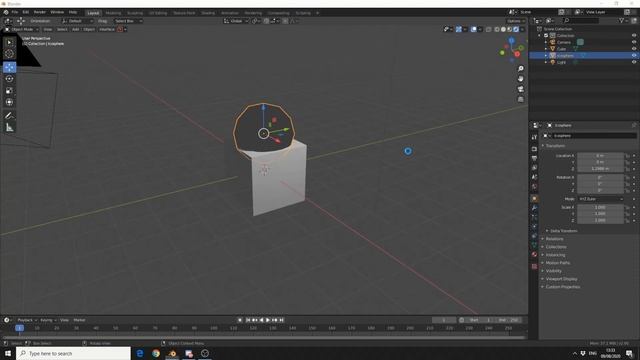Hide the Camera using its eye icon
Screen dimensions: 640x360
(x=634, y=42)
